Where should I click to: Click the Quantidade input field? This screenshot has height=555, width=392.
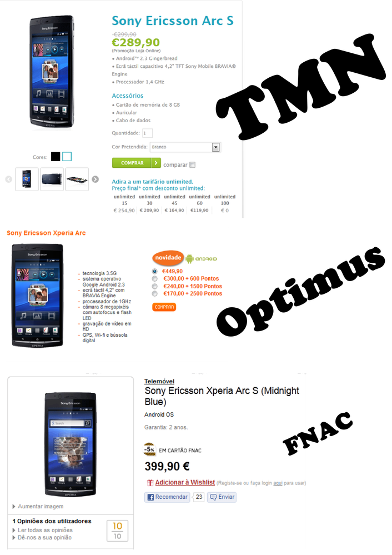coord(148,133)
